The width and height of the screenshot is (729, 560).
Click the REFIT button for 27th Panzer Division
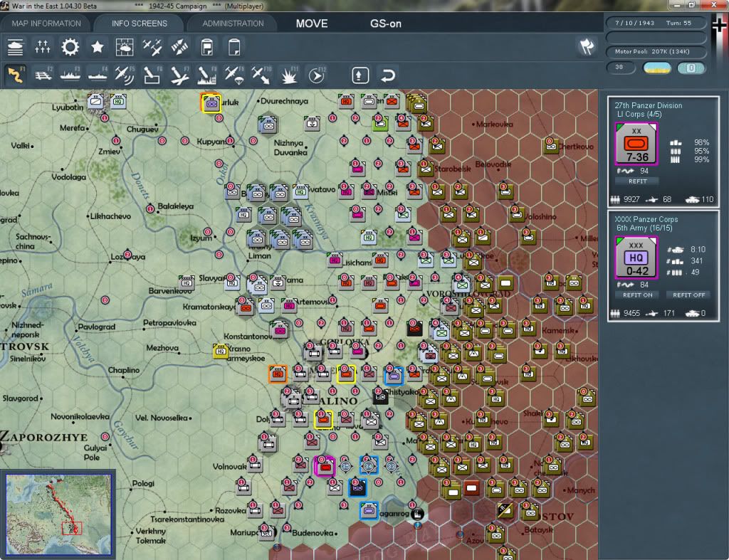637,181
